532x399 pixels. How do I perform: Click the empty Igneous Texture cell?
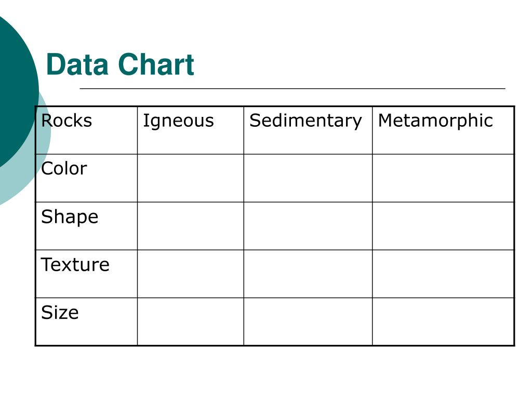pos(191,274)
